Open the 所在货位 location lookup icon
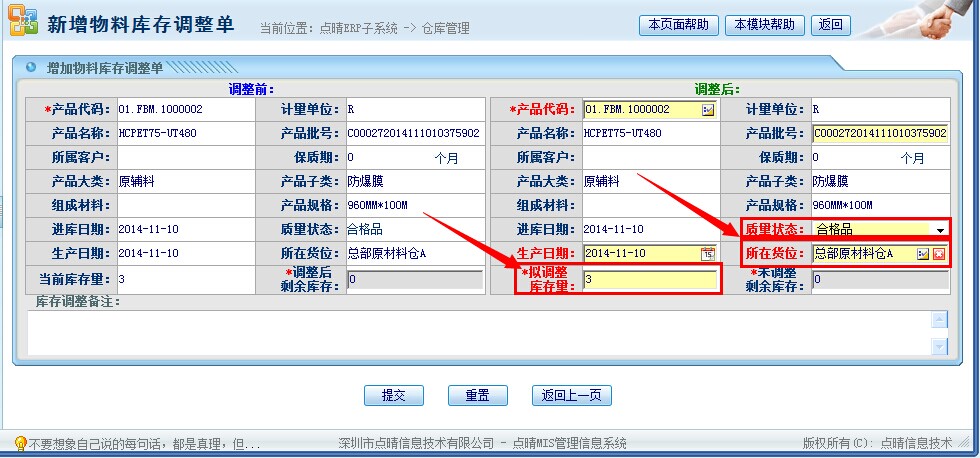The width and height of the screenshot is (980, 458). click(x=922, y=254)
